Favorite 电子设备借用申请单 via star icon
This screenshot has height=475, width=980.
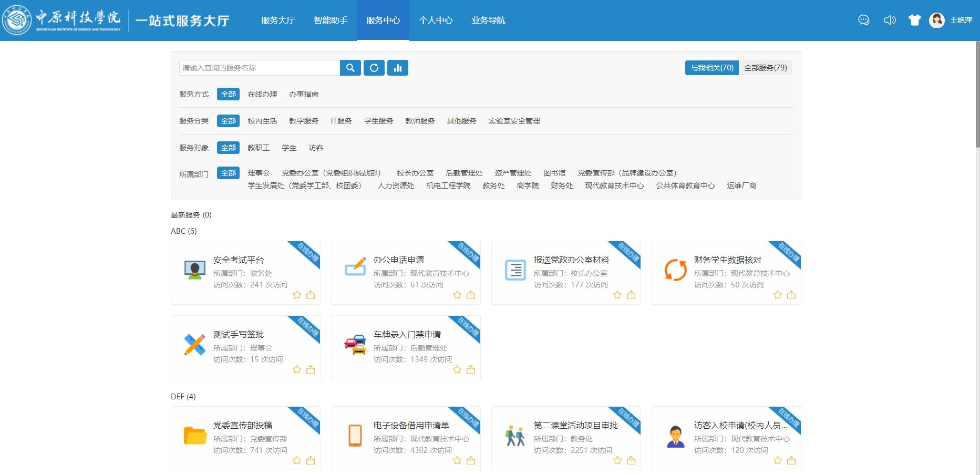click(457, 460)
